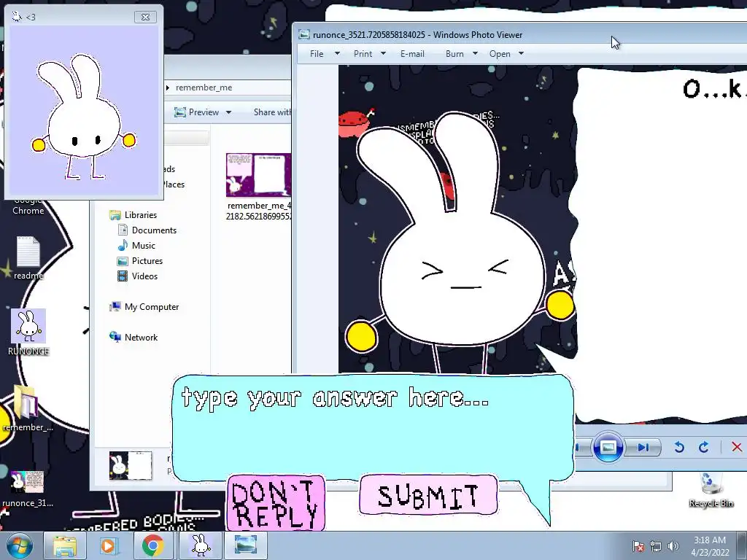
Task: Click the Play slide show button
Action: [608, 447]
